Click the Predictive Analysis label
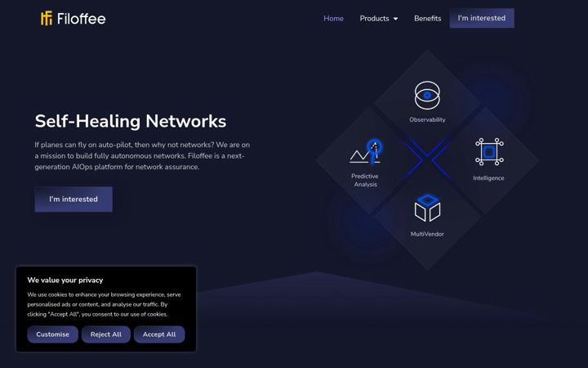Viewport: 588px width, 368px height. (x=365, y=180)
